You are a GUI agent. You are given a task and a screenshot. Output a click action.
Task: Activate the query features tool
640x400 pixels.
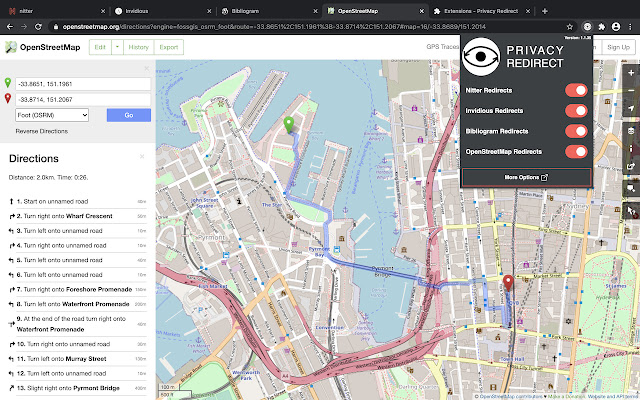(630, 210)
